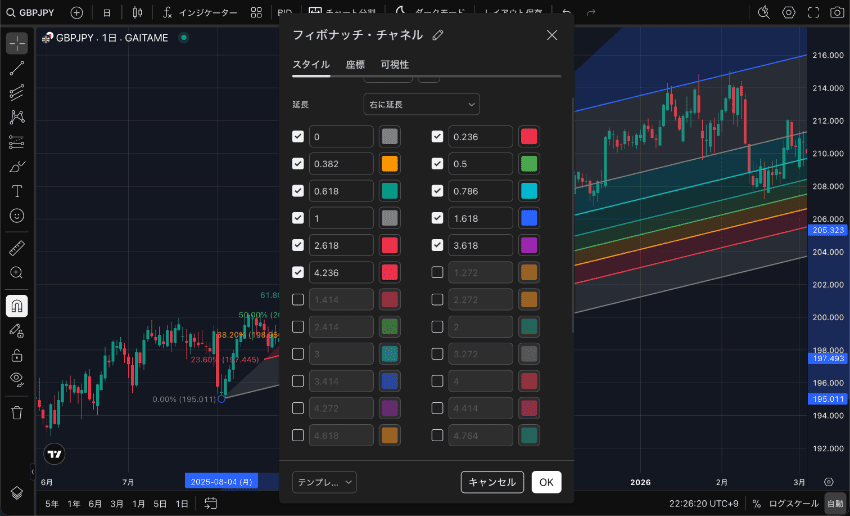Uncheck the 0 level checkbox

(298, 136)
